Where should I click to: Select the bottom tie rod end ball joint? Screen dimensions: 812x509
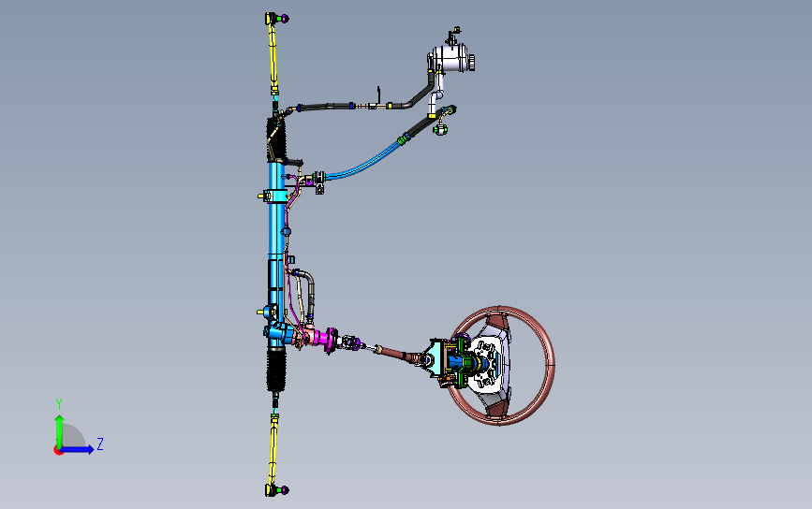click(277, 490)
